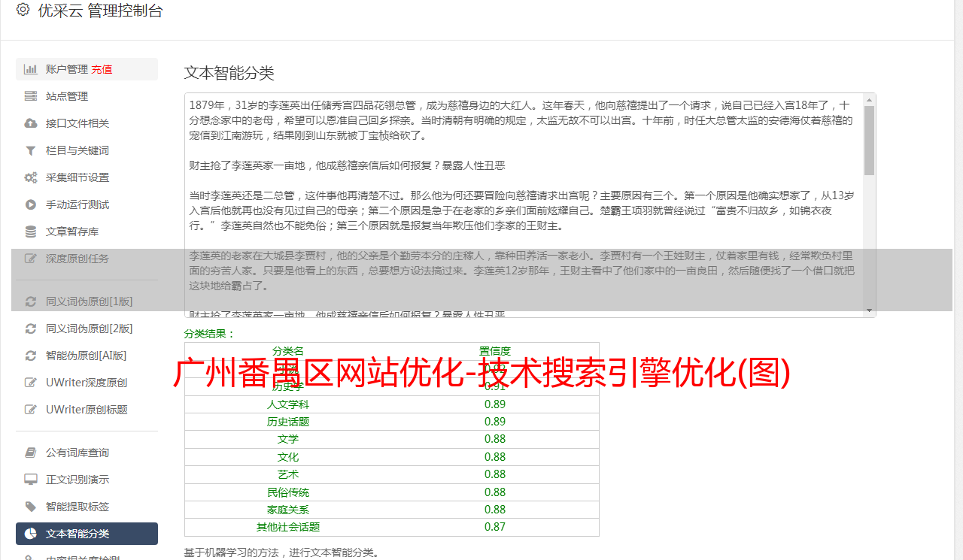Click the cloud upload icon for 接口文件相关

[31, 123]
